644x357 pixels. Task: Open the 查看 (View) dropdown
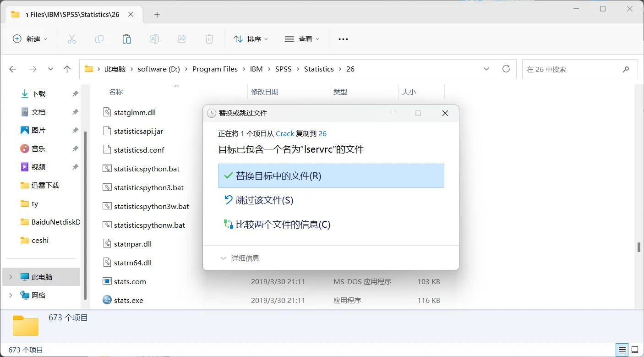pos(301,39)
